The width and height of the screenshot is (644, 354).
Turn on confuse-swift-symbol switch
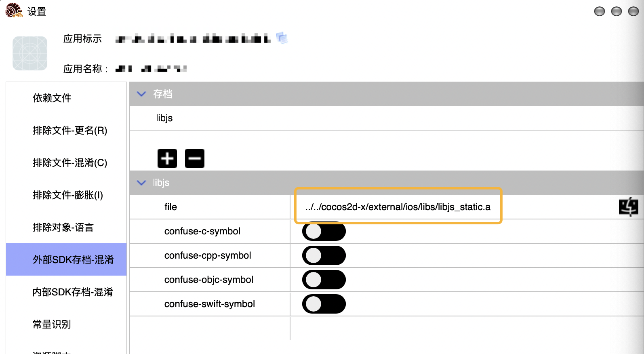(324, 304)
